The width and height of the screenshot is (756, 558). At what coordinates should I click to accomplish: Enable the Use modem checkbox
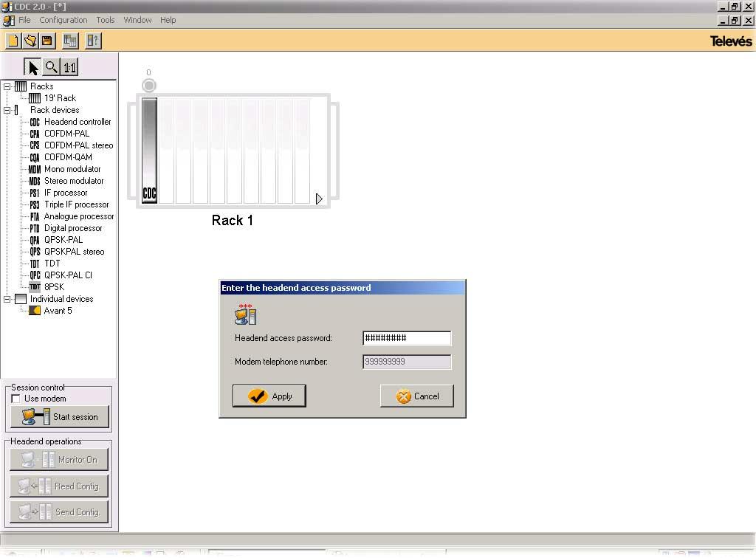click(x=16, y=399)
